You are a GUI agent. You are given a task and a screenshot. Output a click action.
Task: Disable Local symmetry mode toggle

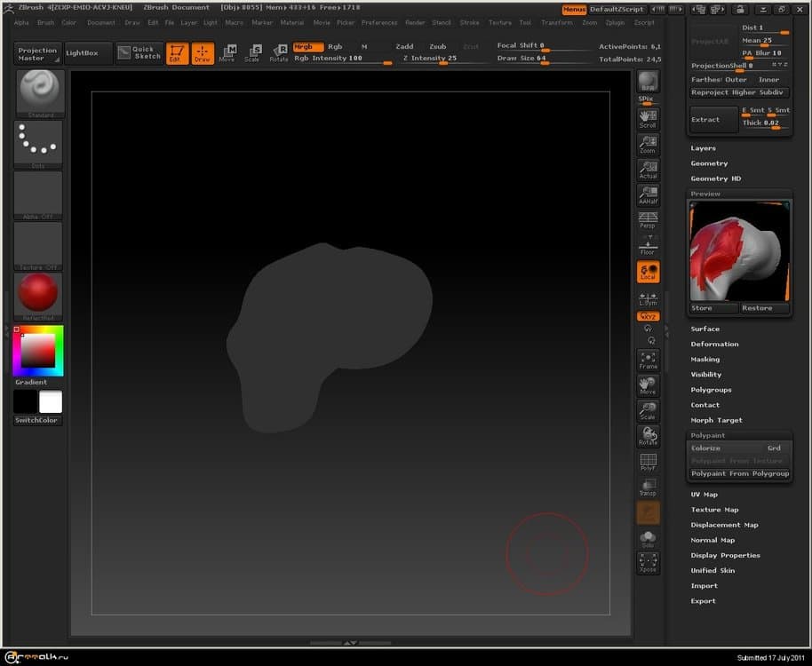[648, 272]
